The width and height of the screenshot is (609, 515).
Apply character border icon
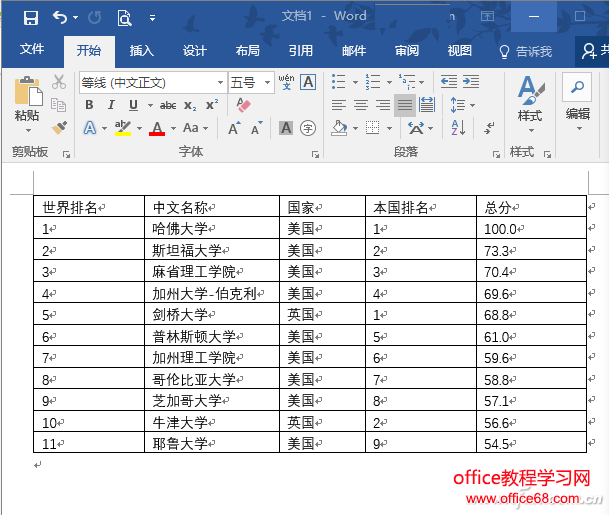click(x=308, y=82)
